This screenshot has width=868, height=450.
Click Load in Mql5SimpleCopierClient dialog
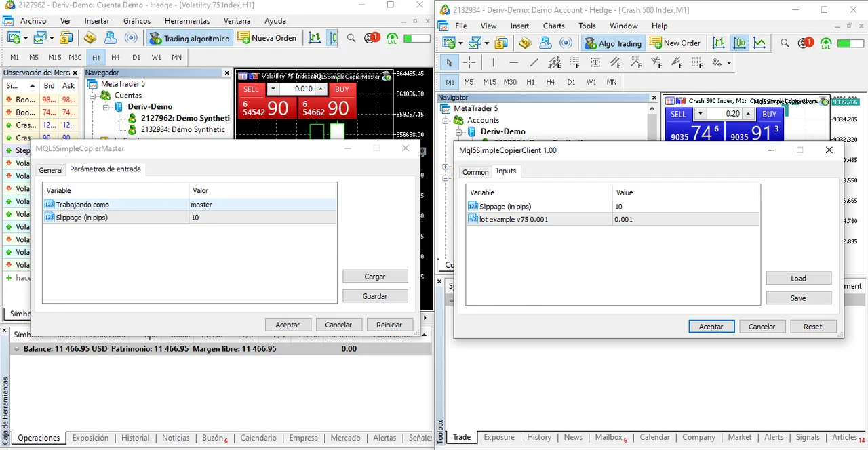799,279
